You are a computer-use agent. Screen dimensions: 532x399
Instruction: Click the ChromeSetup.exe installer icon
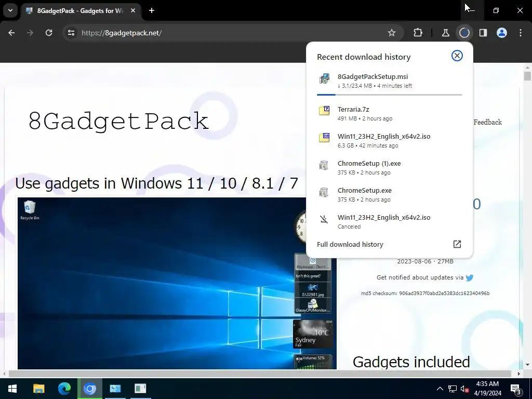tap(324, 192)
